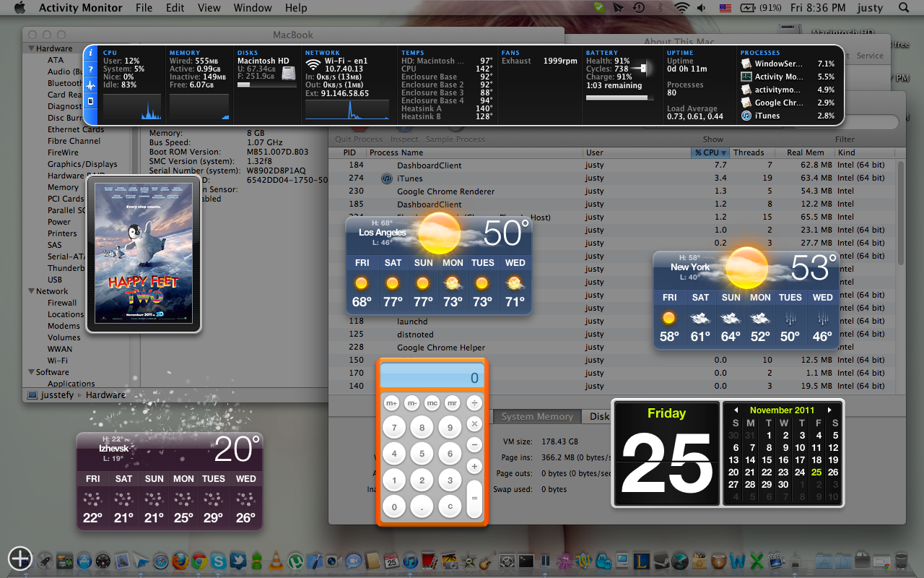Collapse the Software tree section
The image size is (924, 578).
(32, 372)
